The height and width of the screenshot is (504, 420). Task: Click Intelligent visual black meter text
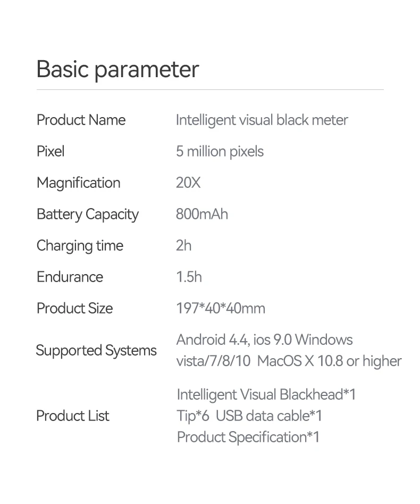(262, 120)
